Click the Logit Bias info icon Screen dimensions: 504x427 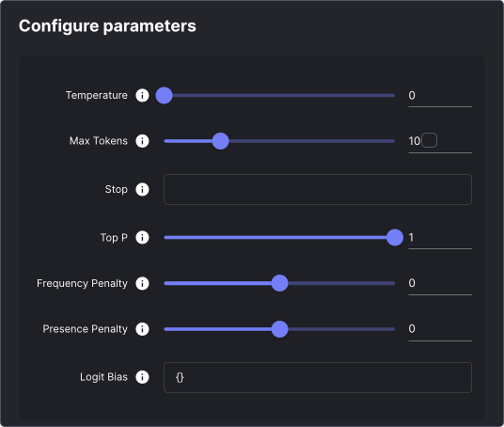coord(142,377)
